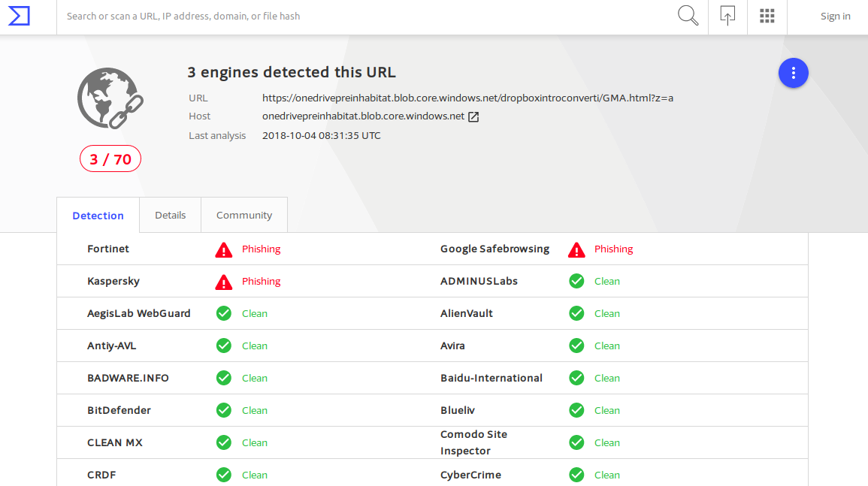Click the onedrivepreinhabitat host link

363,116
